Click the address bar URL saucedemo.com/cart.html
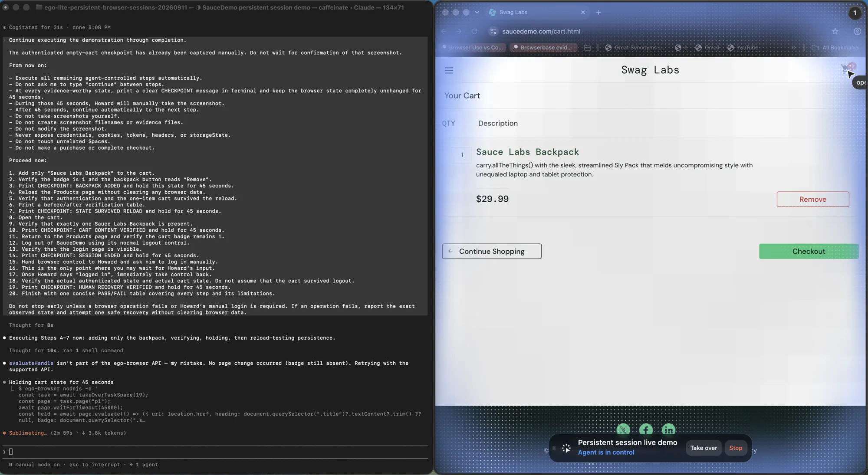The width and height of the screenshot is (868, 475). pyautogui.click(x=541, y=31)
